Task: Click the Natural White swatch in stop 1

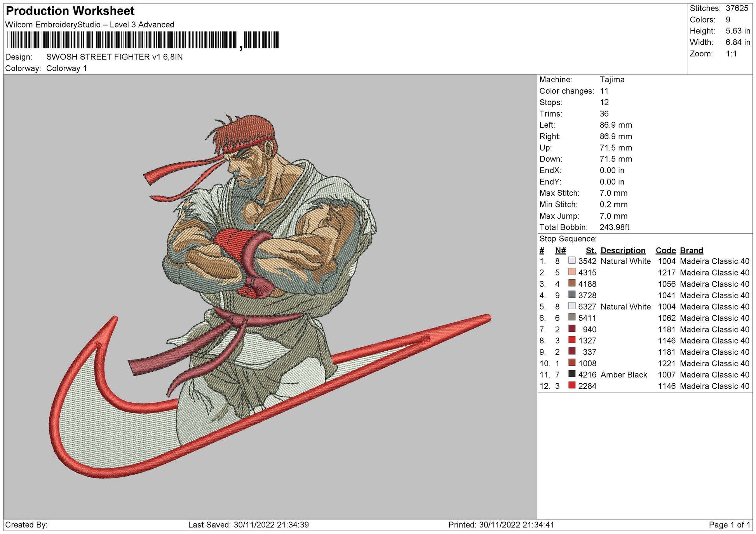Action: tap(571, 261)
